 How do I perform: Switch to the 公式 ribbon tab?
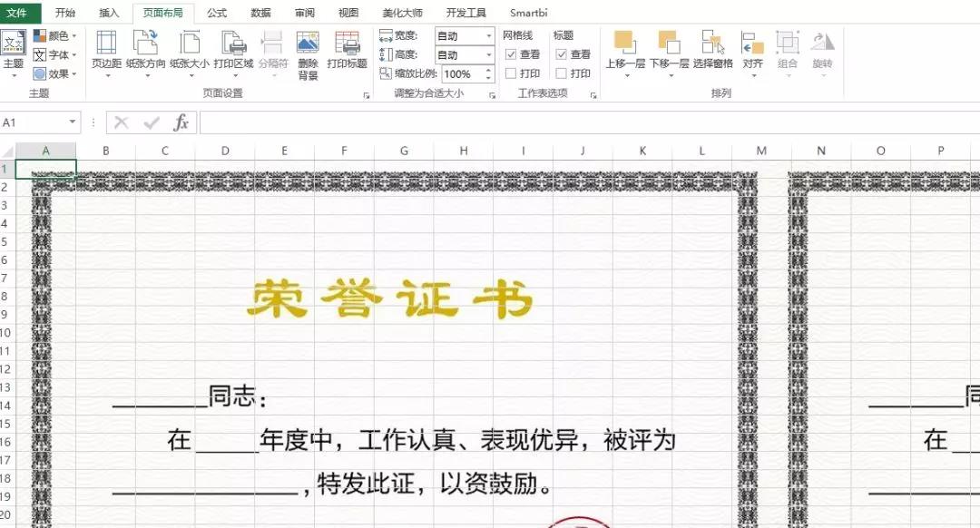217,13
